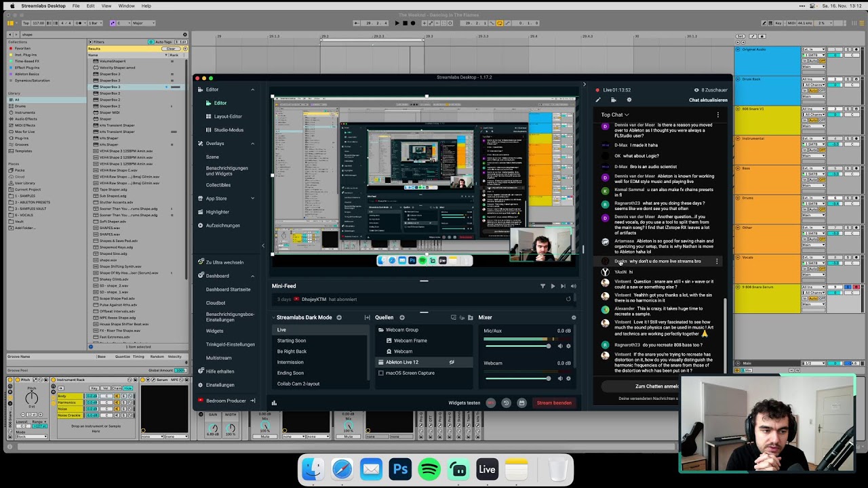The width and height of the screenshot is (868, 488).
Task: Pause the Mini-Feed alert queue
Action: [553, 286]
